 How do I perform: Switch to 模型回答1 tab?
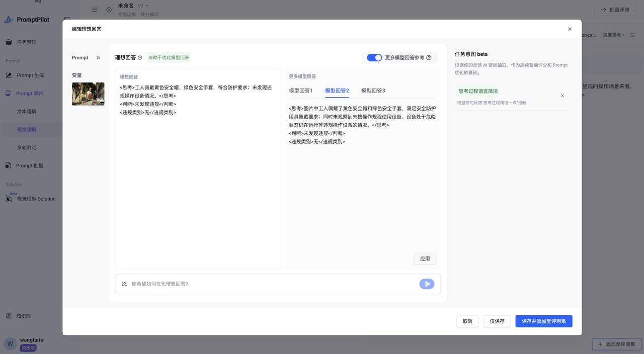pyautogui.click(x=301, y=91)
